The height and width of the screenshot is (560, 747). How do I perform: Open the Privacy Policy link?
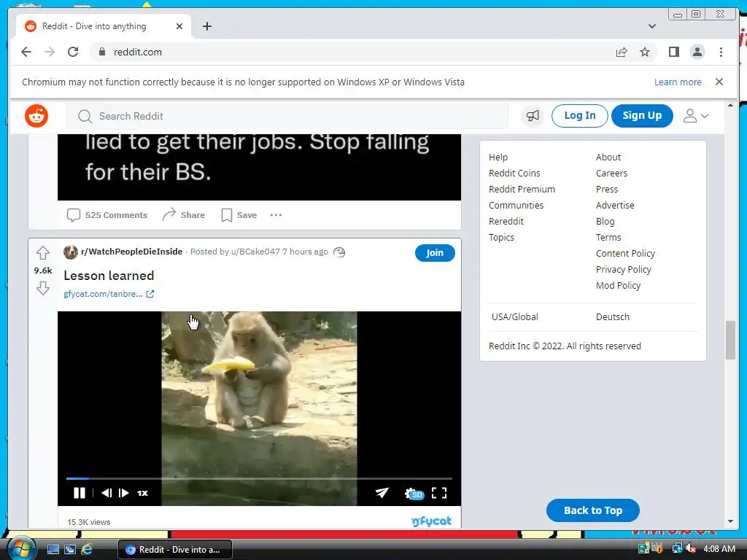tap(623, 270)
